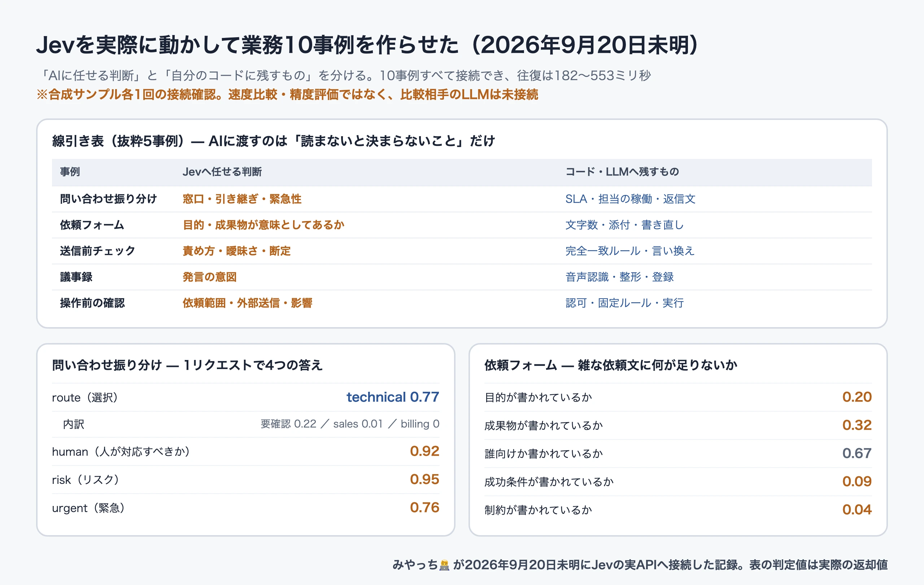Click 'SLA・担当の稼働・返信文' cell

630,199
